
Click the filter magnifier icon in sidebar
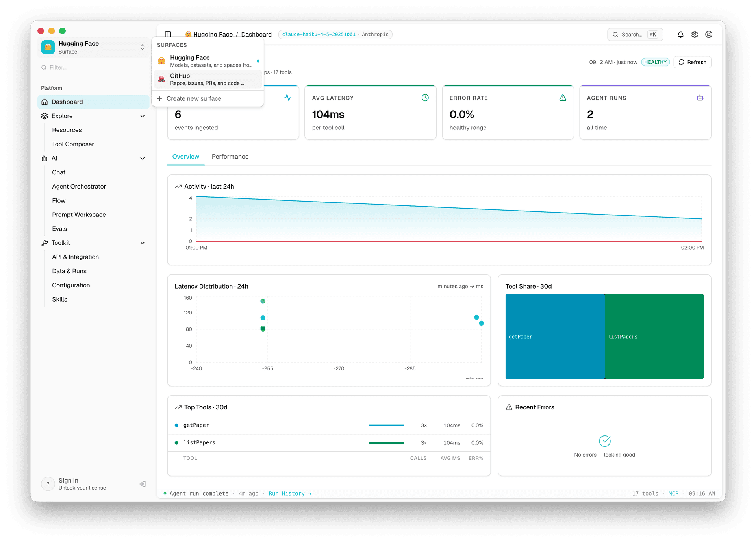click(44, 68)
